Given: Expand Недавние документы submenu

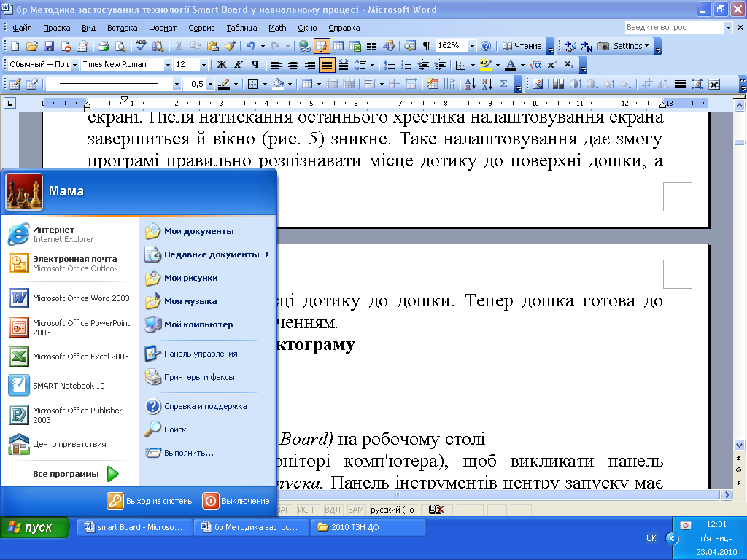Looking at the screenshot, I should tap(208, 254).
